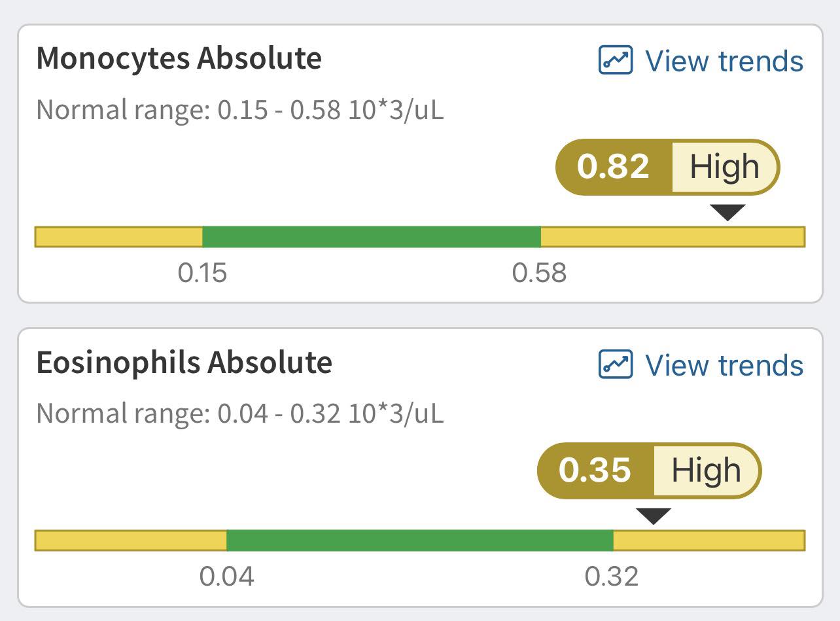
Task: Click the green normal segment of Monocytes bar
Action: tap(372, 237)
